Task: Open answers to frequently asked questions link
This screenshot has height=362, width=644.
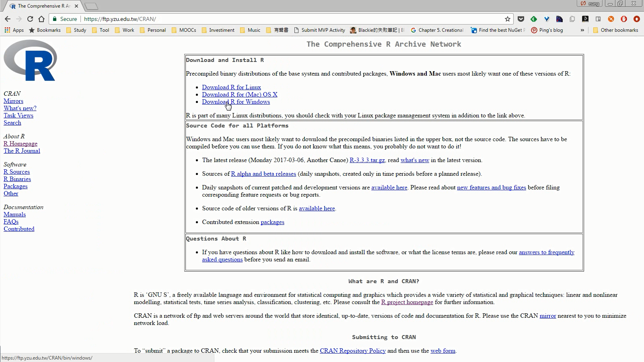Action: pyautogui.click(x=547, y=252)
